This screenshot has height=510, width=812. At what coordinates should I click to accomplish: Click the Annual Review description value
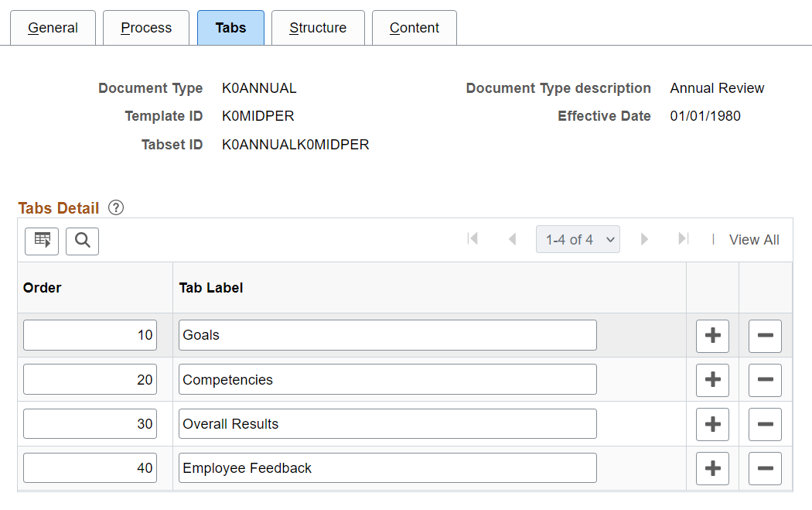coord(717,88)
